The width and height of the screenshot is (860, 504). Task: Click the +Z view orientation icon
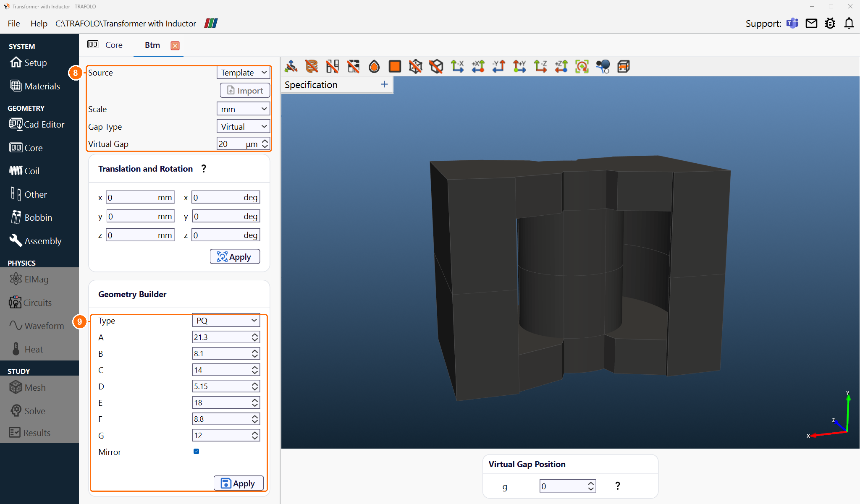tap(561, 66)
